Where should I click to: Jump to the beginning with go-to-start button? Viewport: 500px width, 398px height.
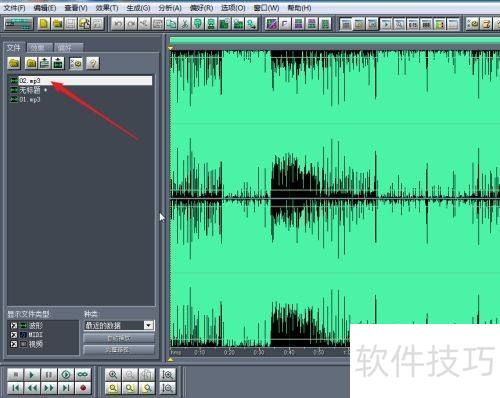pos(15,388)
